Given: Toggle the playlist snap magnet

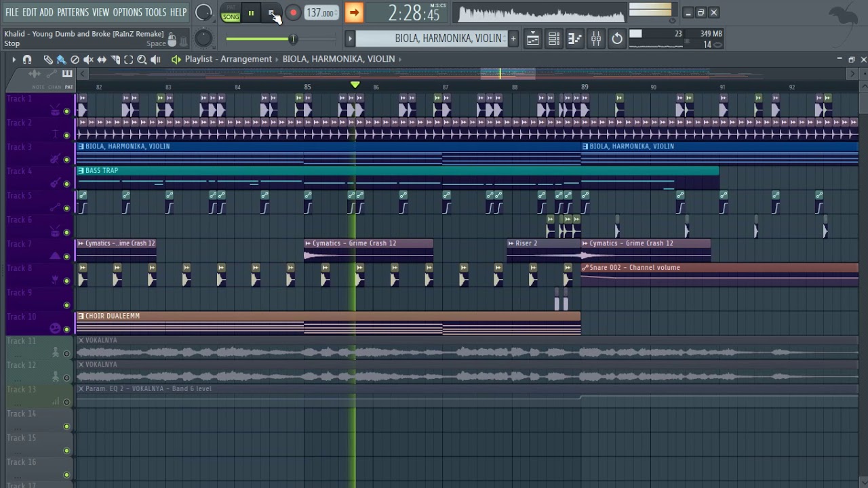Looking at the screenshot, I should coord(27,60).
